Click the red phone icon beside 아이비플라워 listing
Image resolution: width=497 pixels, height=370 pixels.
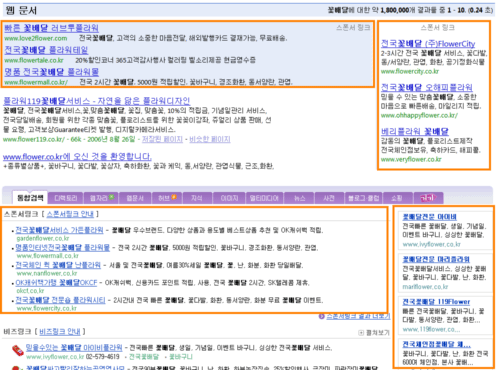click(18, 350)
